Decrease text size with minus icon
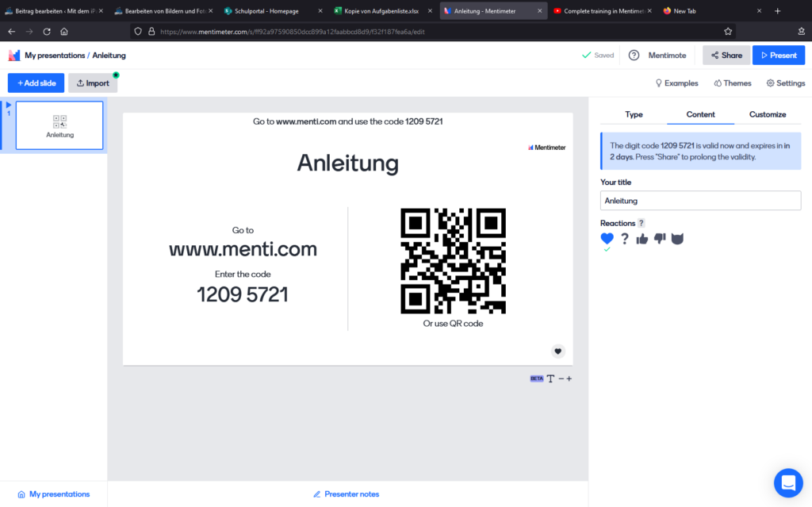Viewport: 812px width, 507px height. click(x=561, y=378)
